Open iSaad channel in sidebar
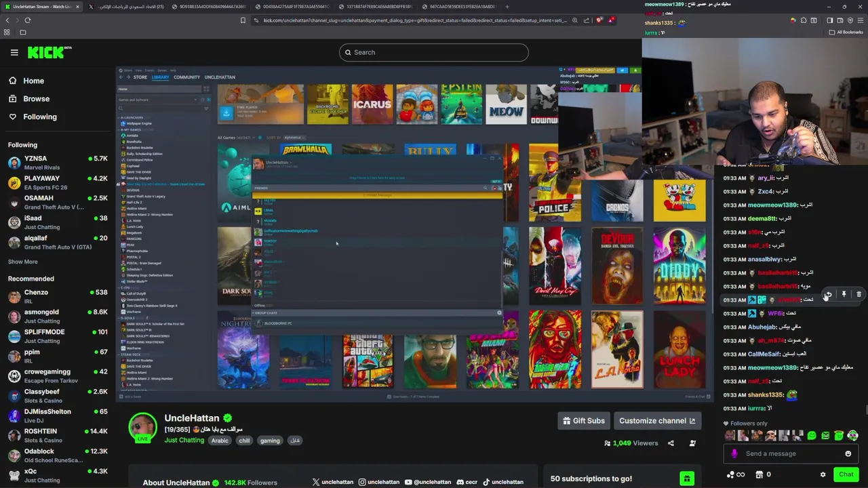Viewport: 868px width, 488px height. (x=58, y=222)
